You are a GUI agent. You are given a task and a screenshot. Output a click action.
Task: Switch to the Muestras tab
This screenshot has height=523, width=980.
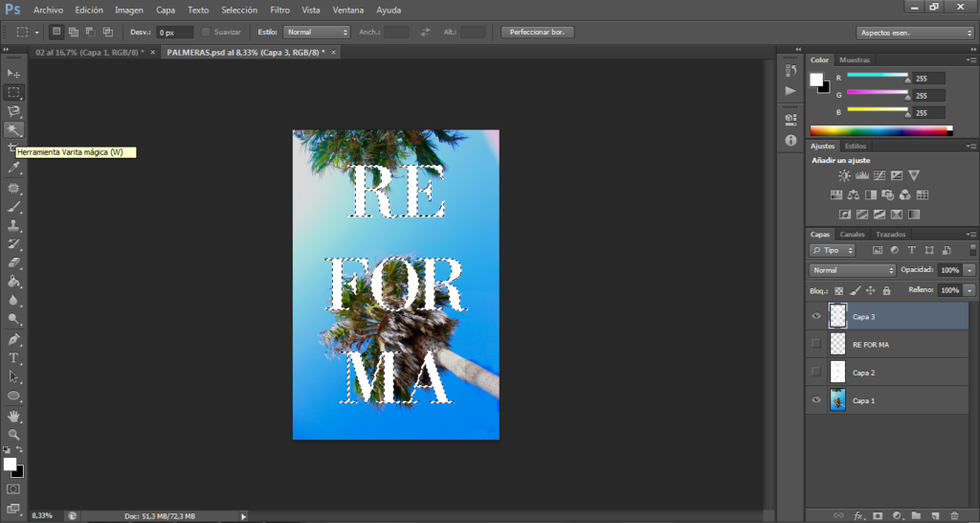tap(855, 60)
